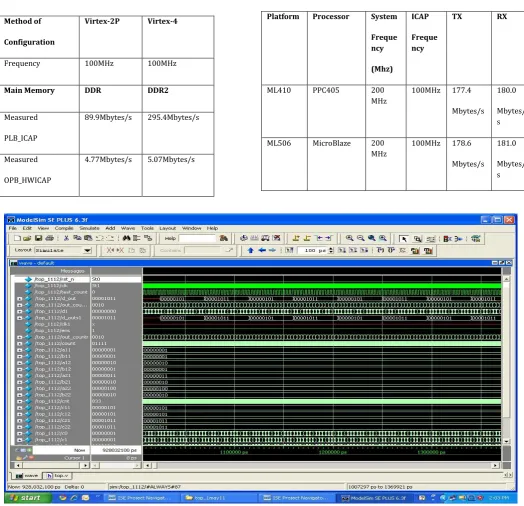524x506 pixels.
Task: Open the File menu
Action: pos(13,228)
